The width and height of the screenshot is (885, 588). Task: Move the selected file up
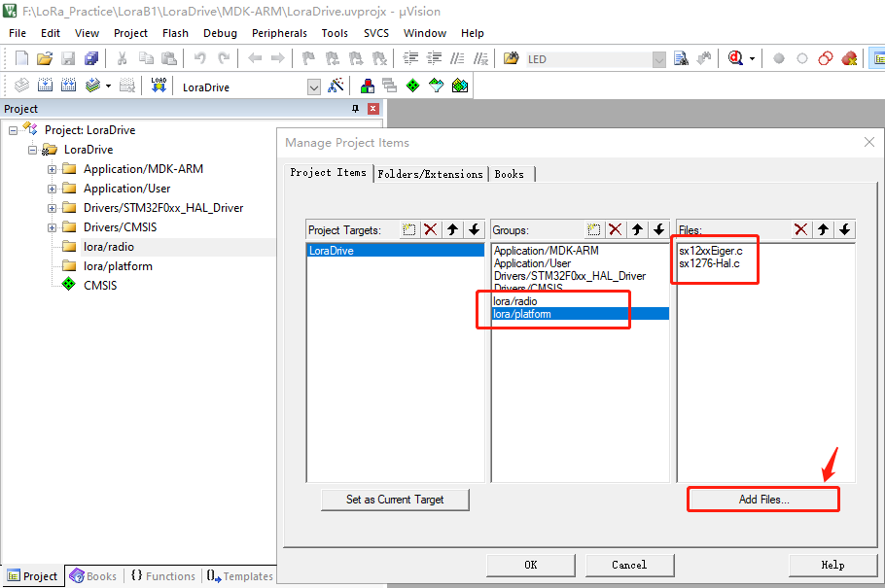[x=823, y=229]
